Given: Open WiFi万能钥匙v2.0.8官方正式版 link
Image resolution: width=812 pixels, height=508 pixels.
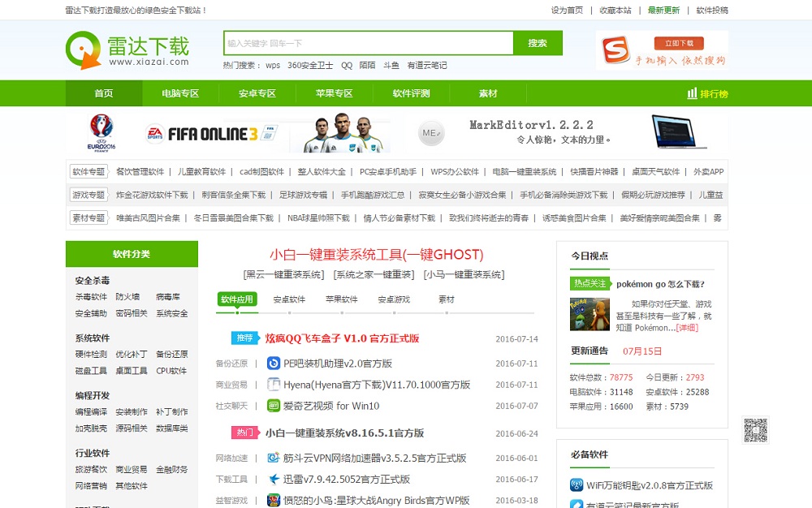Looking at the screenshot, I should coord(650,485).
